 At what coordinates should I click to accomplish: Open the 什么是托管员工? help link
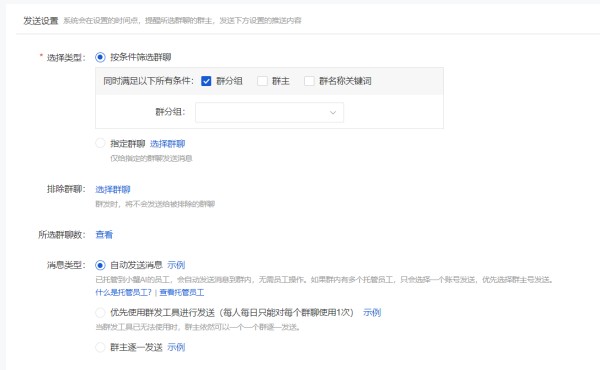[x=123, y=293]
